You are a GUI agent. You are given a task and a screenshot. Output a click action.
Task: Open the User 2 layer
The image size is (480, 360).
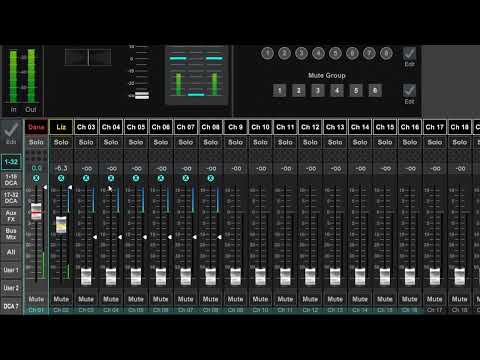coord(11,288)
